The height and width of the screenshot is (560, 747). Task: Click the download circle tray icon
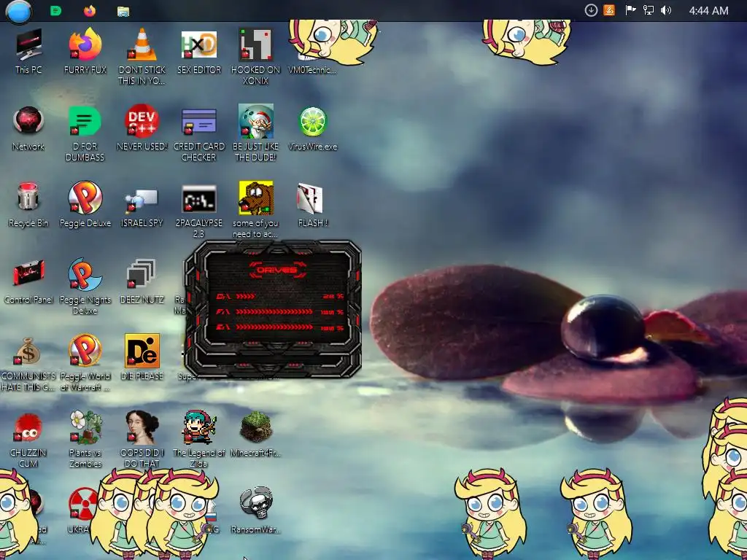591,10
